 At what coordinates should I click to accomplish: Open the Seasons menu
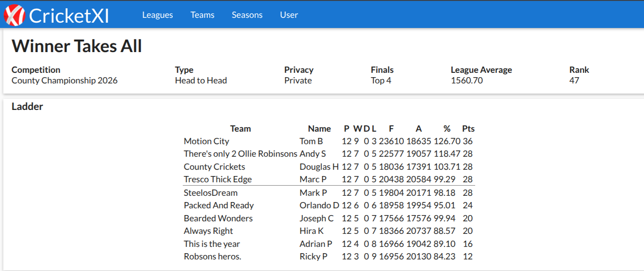247,15
